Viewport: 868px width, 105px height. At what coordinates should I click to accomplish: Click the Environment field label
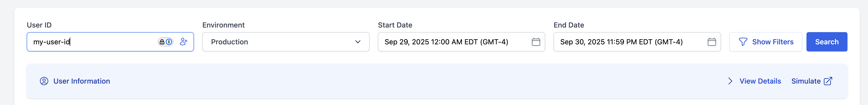[x=223, y=25]
